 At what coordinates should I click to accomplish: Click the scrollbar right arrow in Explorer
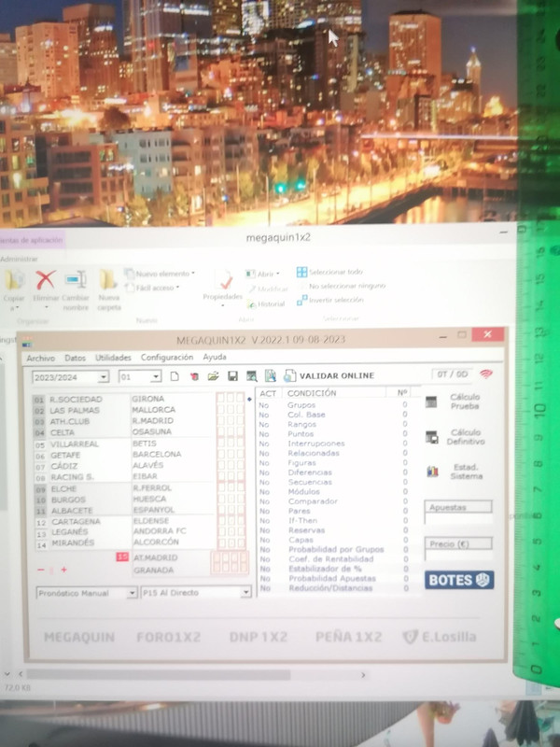363,674
